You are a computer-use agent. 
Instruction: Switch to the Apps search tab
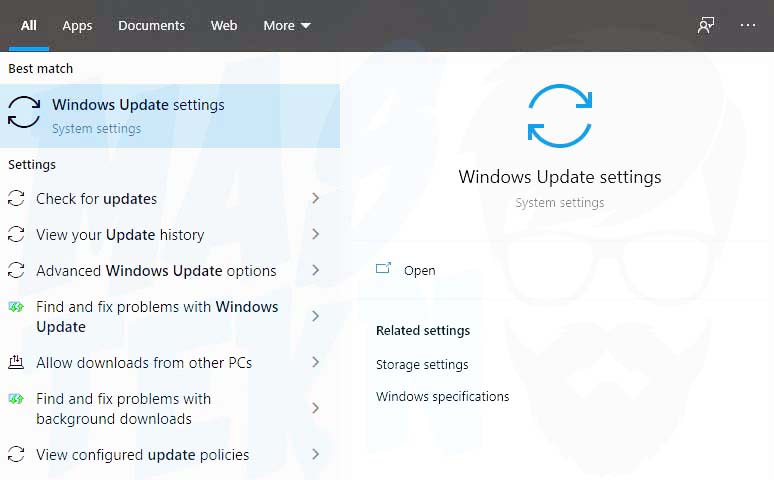(x=77, y=25)
